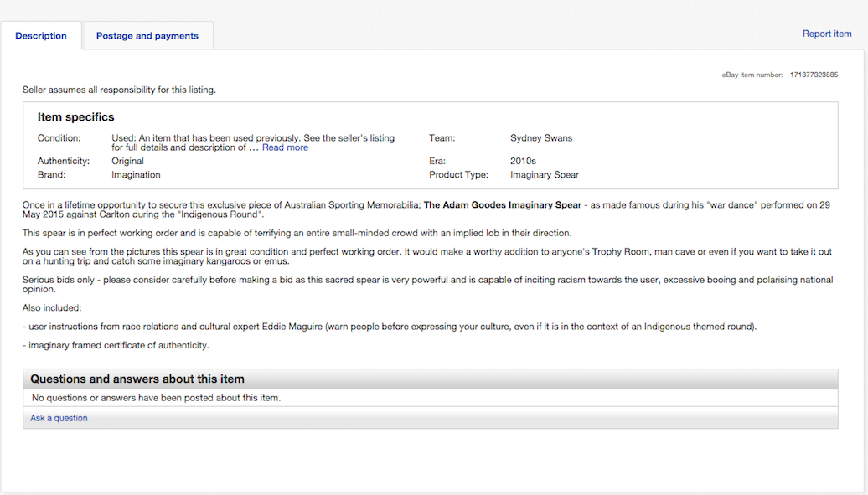
Task: Click the Condition label in item specifics
Action: click(x=59, y=138)
